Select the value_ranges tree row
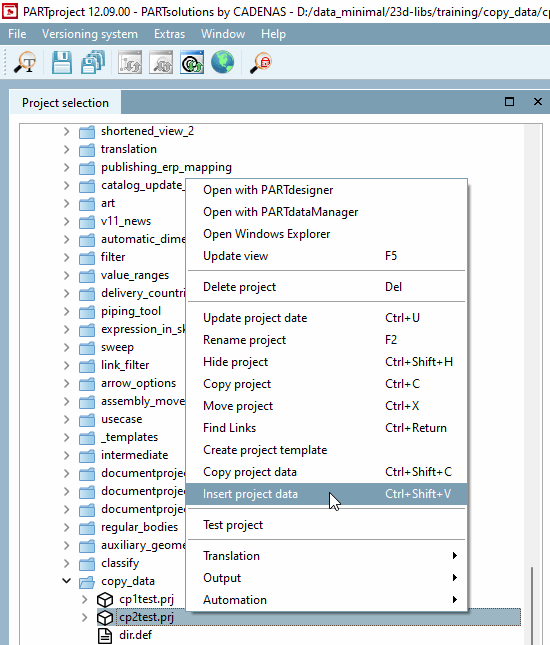The image size is (550, 645). click(x=135, y=275)
